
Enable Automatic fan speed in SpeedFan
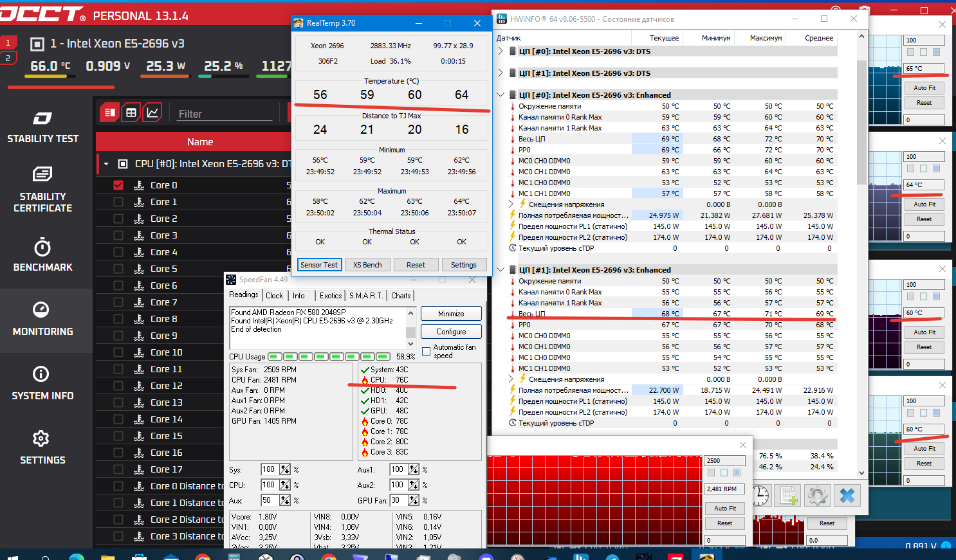click(426, 351)
